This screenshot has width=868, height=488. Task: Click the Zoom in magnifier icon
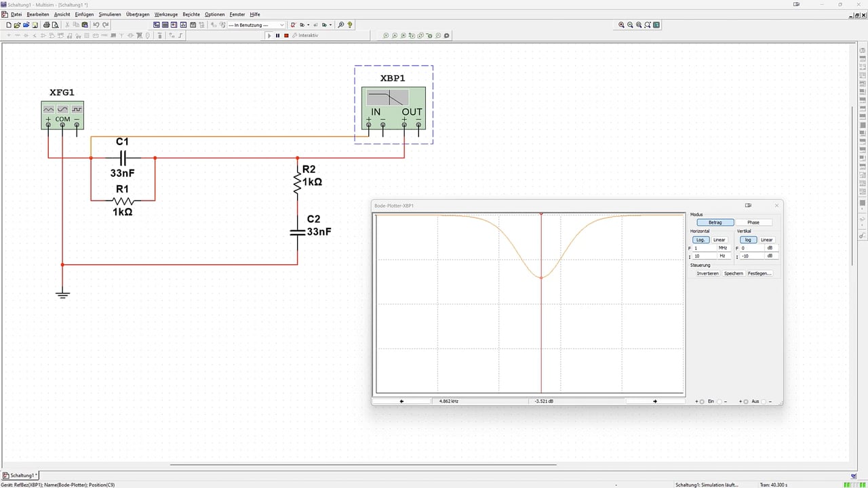click(x=621, y=25)
